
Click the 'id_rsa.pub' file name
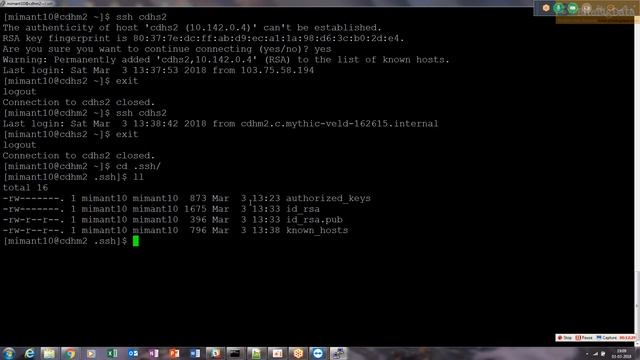(314, 220)
